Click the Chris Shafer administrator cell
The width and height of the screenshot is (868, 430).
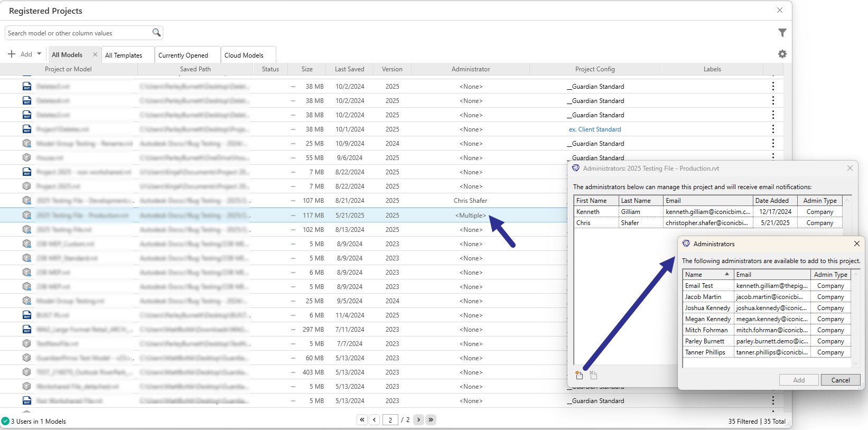coord(470,200)
